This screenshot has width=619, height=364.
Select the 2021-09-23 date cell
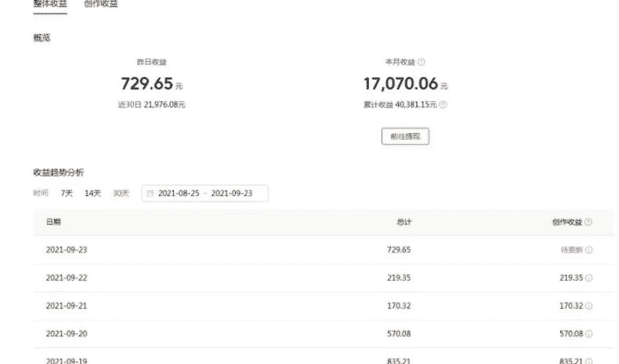[66, 250]
